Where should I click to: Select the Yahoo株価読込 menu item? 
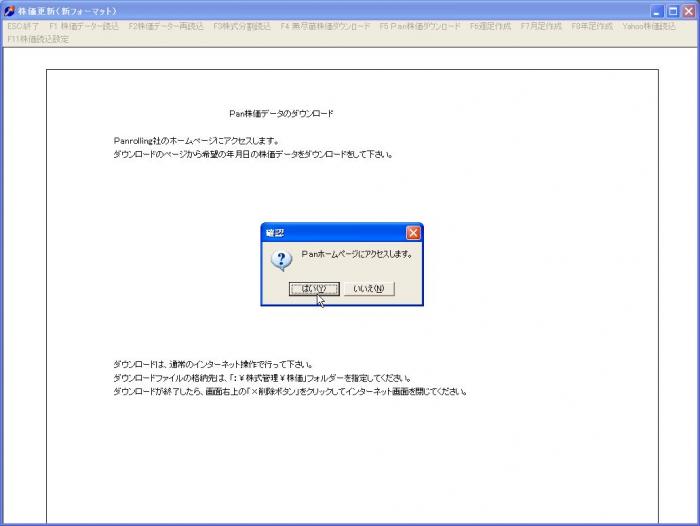(648, 26)
